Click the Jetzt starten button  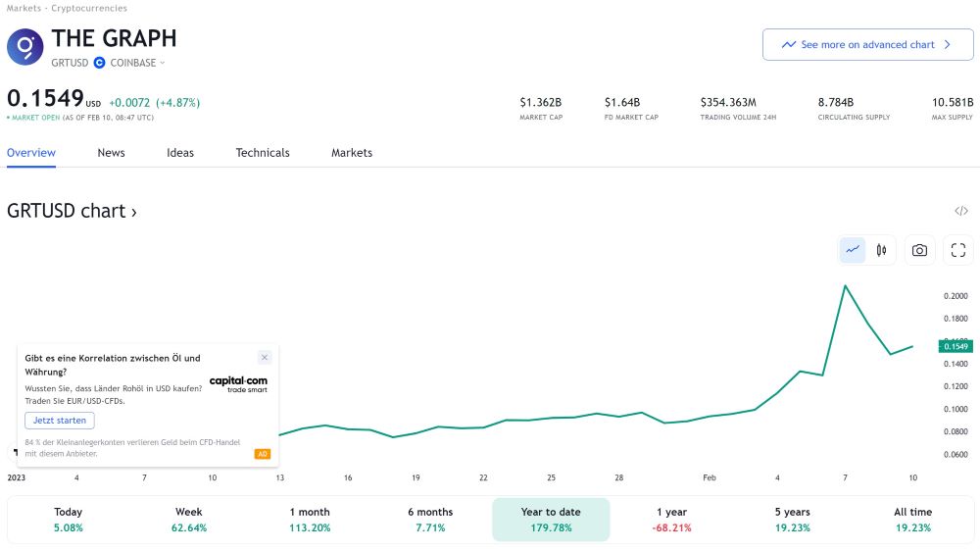[x=60, y=420]
